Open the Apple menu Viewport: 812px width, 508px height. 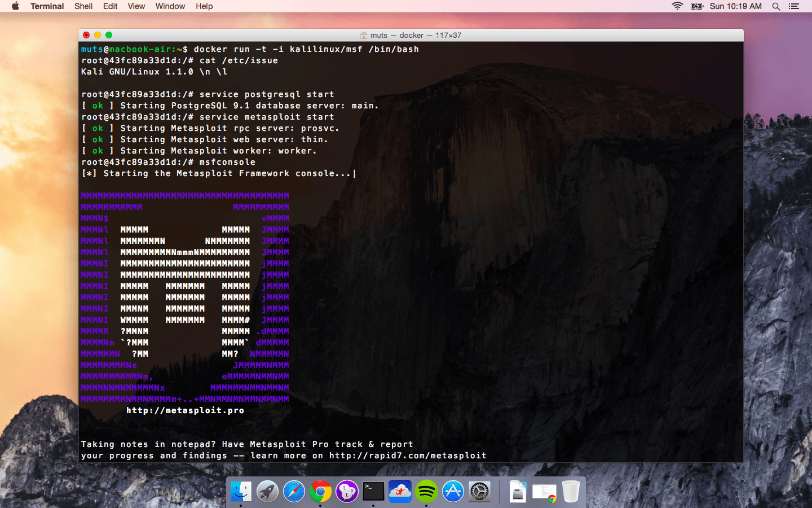pos(15,6)
